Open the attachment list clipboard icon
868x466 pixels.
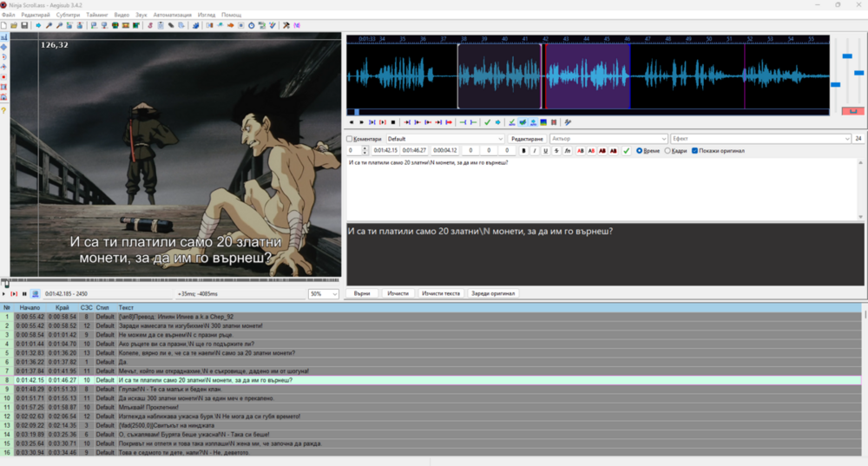coord(161,25)
